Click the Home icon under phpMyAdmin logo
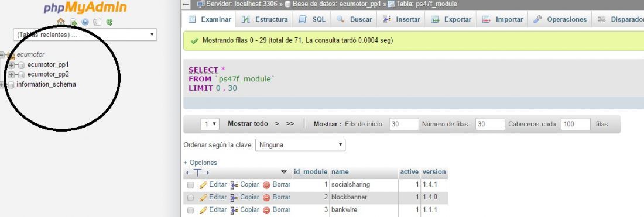This screenshot has width=644, height=217. [x=61, y=22]
